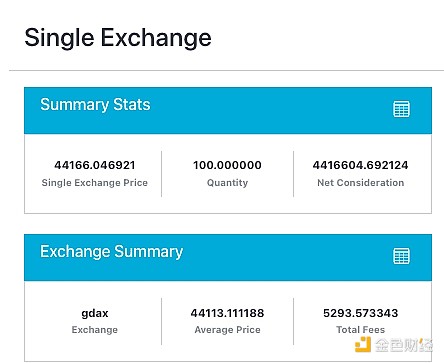Click the Single Exchange Price value 44166.046921
Image resolution: width=444 pixels, height=363 pixels.
click(x=95, y=165)
